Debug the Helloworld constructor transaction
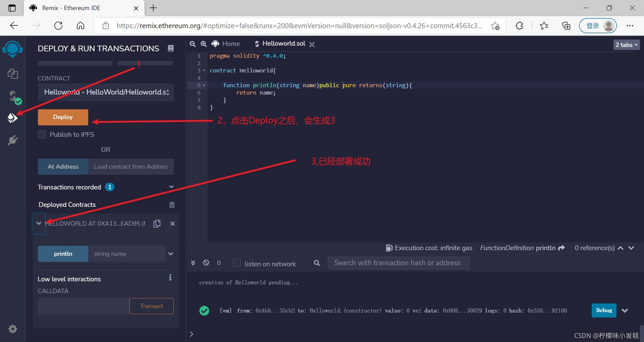This screenshot has width=644, height=342. 604,310
